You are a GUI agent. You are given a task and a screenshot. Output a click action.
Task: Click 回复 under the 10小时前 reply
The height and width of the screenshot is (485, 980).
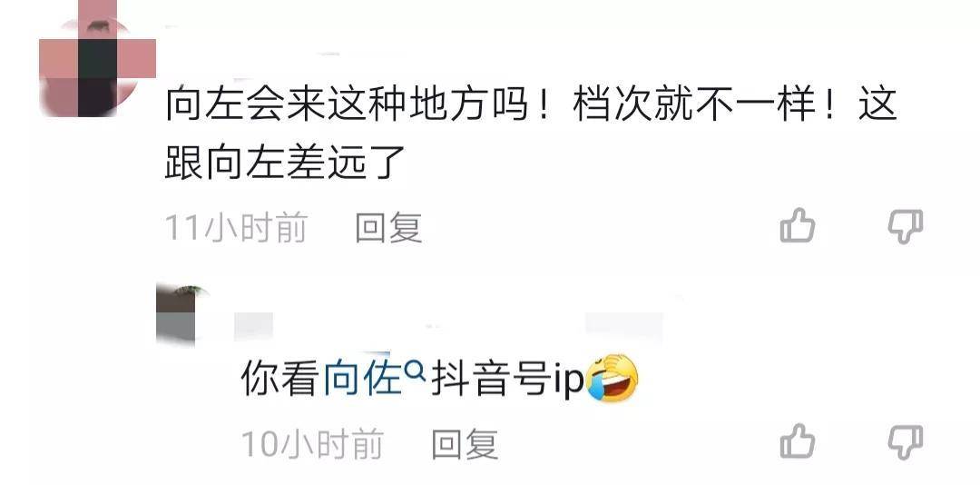[x=465, y=444]
